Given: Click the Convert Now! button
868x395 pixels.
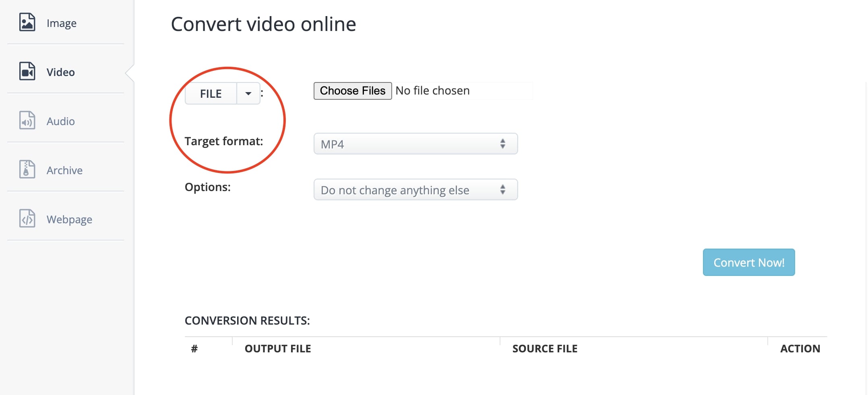Looking at the screenshot, I should [x=748, y=262].
